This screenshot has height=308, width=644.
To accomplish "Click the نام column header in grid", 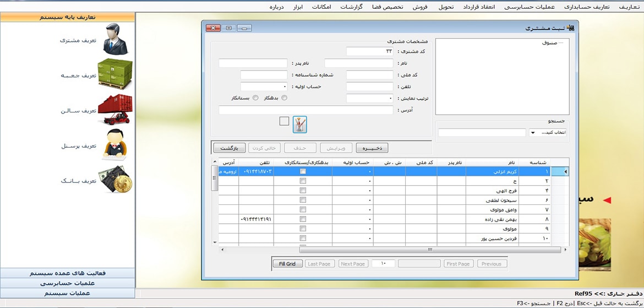I will [492, 163].
